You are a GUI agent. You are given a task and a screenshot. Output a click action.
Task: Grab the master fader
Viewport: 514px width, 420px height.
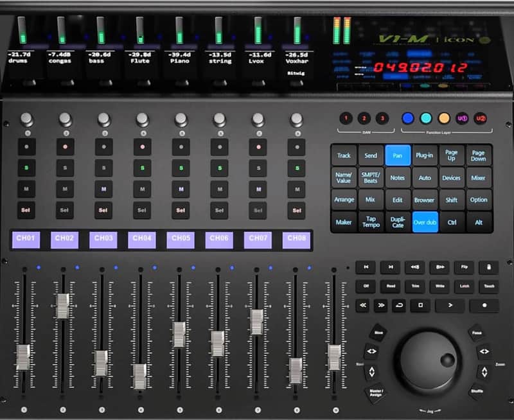334,358
